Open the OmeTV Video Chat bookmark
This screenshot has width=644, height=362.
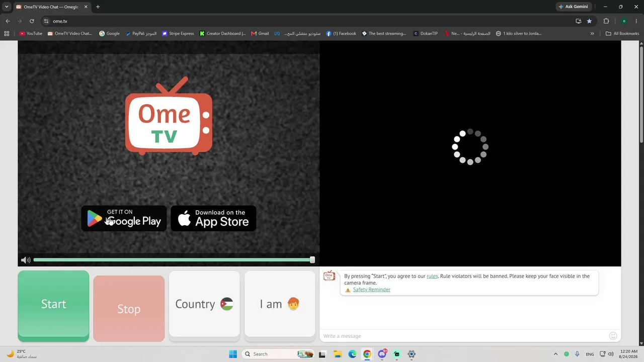[x=70, y=34]
